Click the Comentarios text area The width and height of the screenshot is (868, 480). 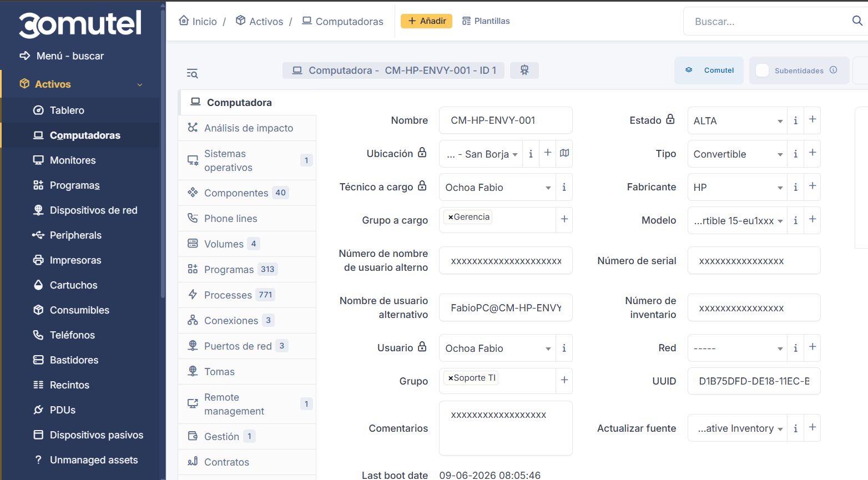(x=506, y=428)
